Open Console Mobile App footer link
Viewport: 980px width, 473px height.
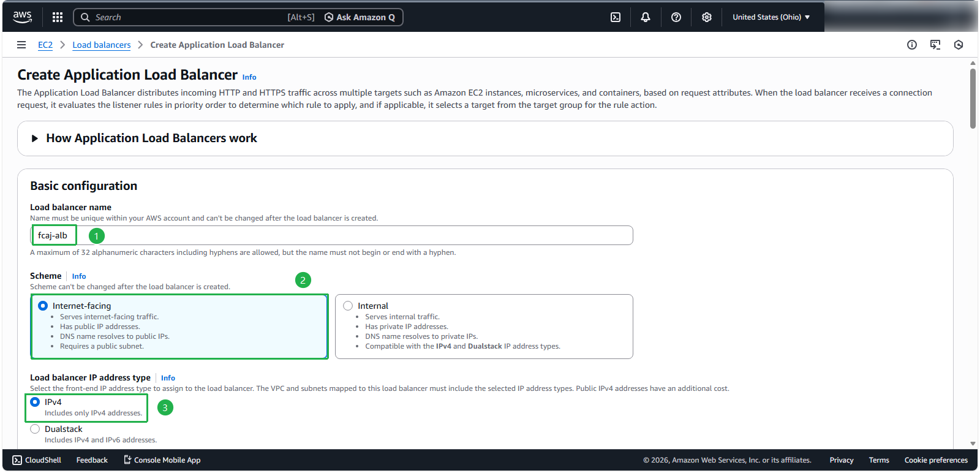click(162, 460)
